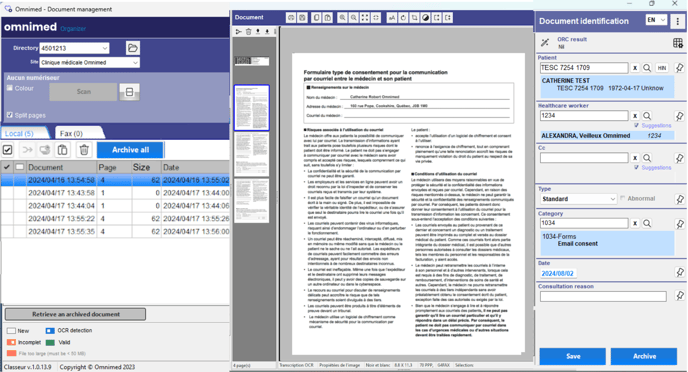Select the Local (5) tab
Screen dimensions: 688x372
[x=19, y=133]
